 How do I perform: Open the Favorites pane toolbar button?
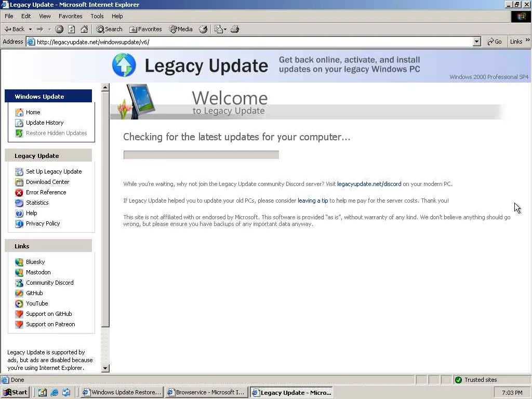tap(145, 29)
